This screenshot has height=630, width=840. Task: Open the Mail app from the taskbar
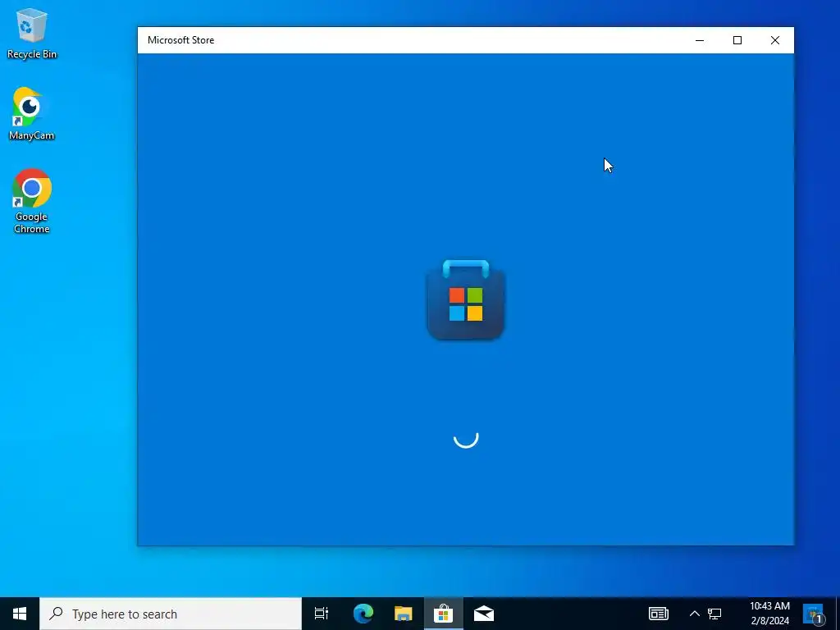click(x=484, y=614)
